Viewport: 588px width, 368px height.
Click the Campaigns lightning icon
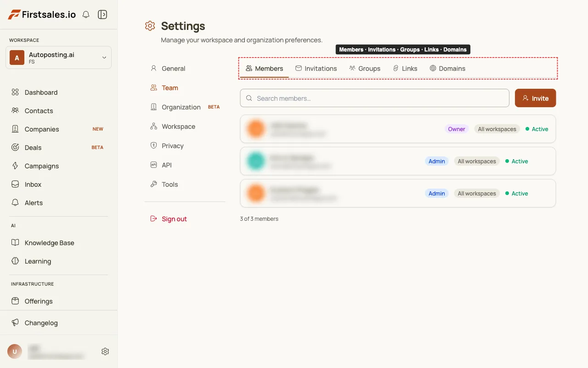coord(15,166)
